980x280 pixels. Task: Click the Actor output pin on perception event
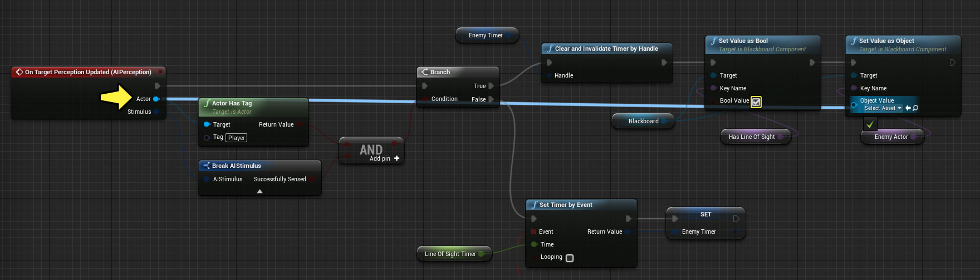coord(156,99)
